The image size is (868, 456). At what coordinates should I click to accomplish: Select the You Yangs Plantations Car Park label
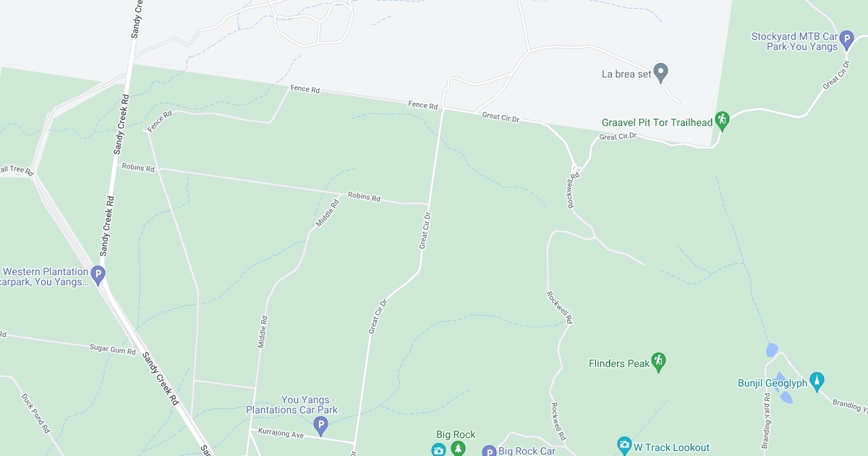[292, 405]
